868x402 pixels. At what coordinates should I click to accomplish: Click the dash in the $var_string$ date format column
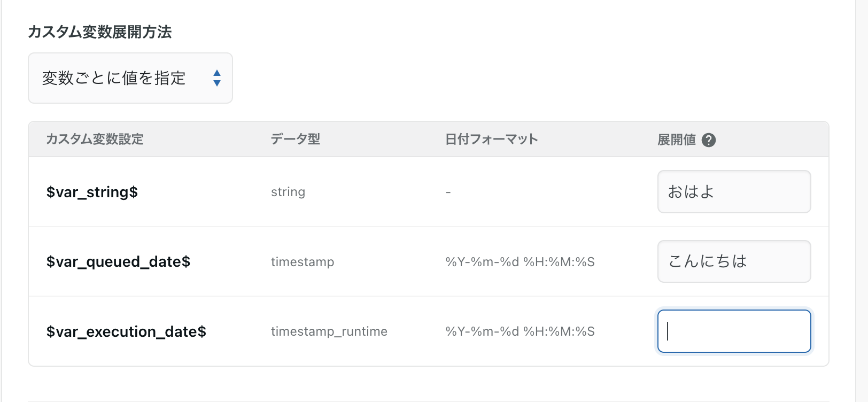tap(448, 192)
